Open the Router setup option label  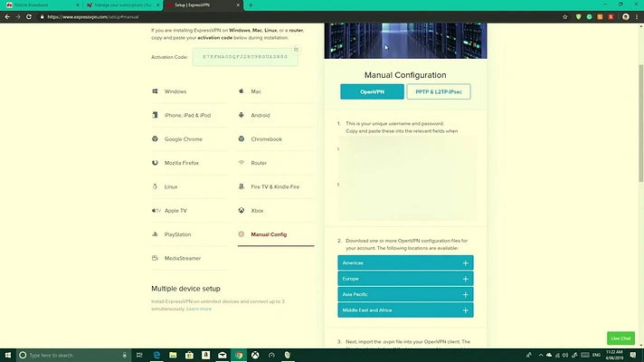pos(259,163)
